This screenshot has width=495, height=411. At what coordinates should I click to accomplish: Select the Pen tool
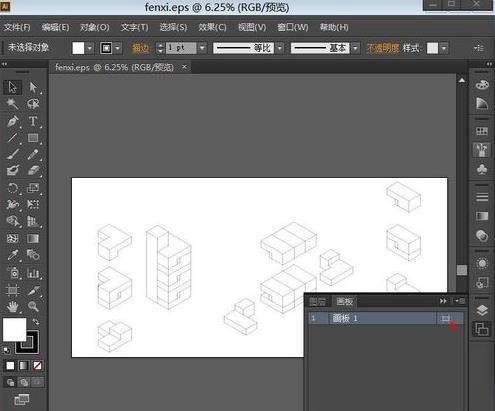tap(13, 121)
